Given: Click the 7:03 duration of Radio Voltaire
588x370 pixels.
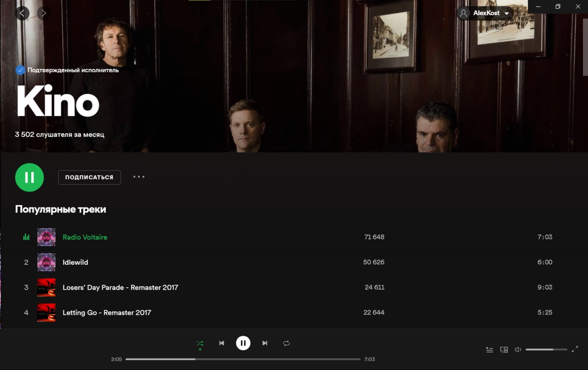Looking at the screenshot, I should click(x=545, y=237).
